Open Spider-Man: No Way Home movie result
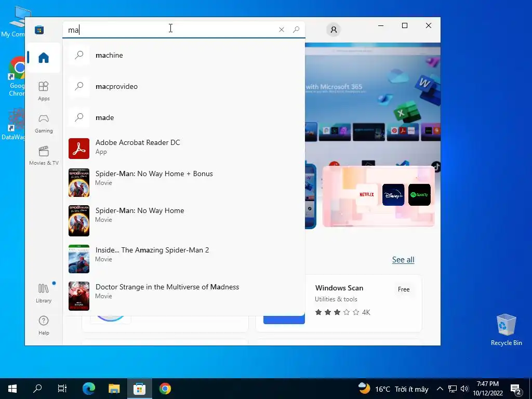Viewport: 532px width, 399px height. coord(183,220)
